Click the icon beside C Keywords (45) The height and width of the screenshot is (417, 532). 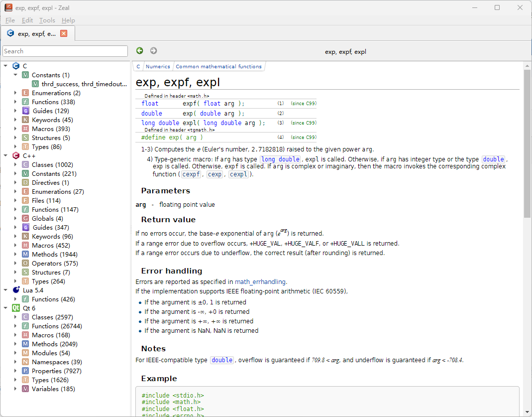(25, 120)
